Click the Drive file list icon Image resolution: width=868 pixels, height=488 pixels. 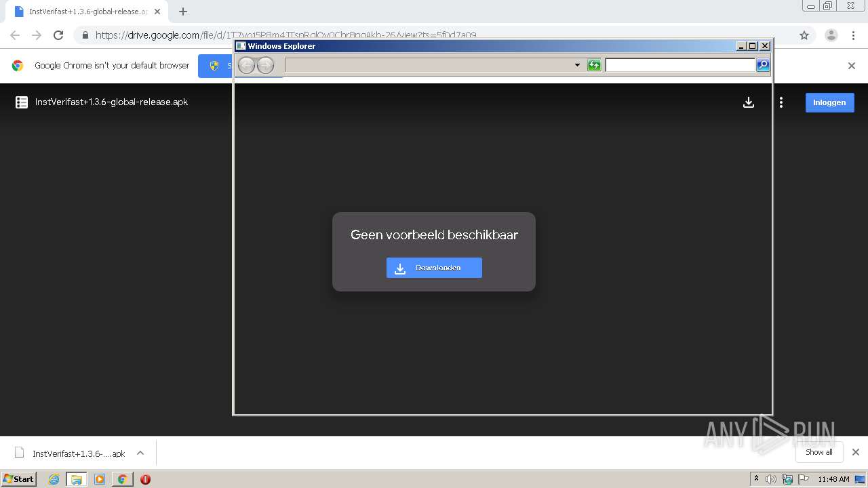point(22,102)
